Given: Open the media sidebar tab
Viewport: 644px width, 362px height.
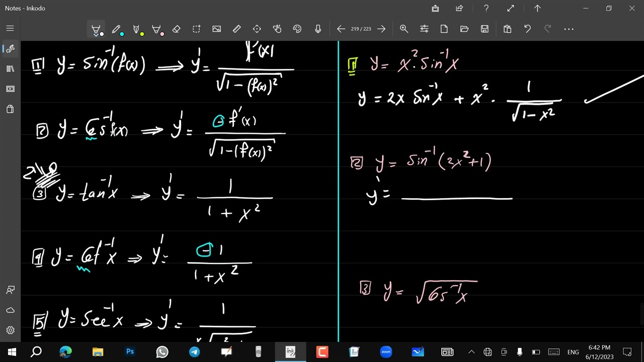Looking at the screenshot, I should pyautogui.click(x=10, y=89).
